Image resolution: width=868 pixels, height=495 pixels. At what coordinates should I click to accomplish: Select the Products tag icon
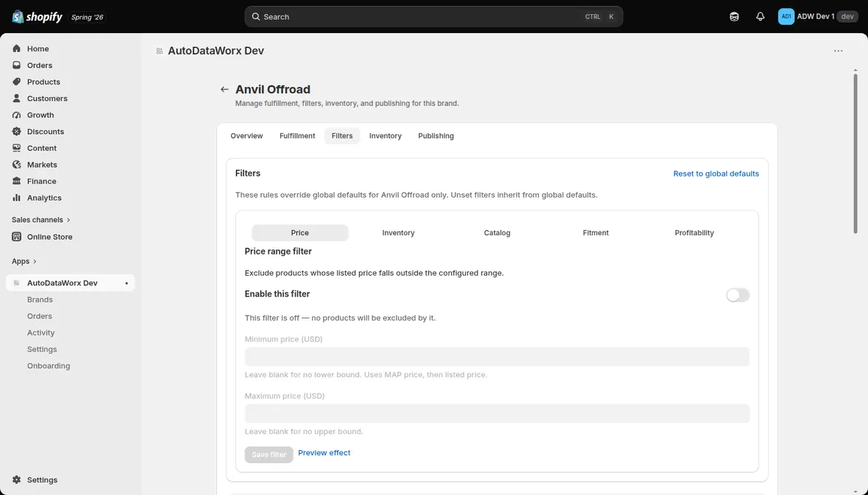tap(17, 82)
